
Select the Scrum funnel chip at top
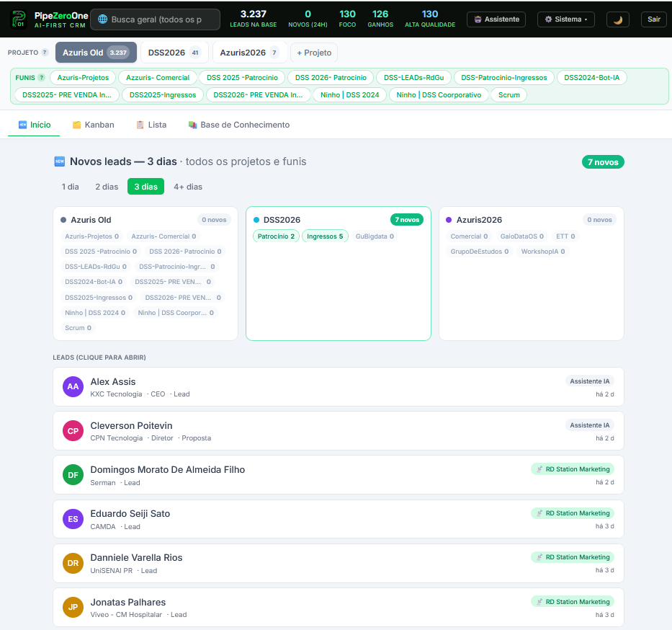point(509,94)
